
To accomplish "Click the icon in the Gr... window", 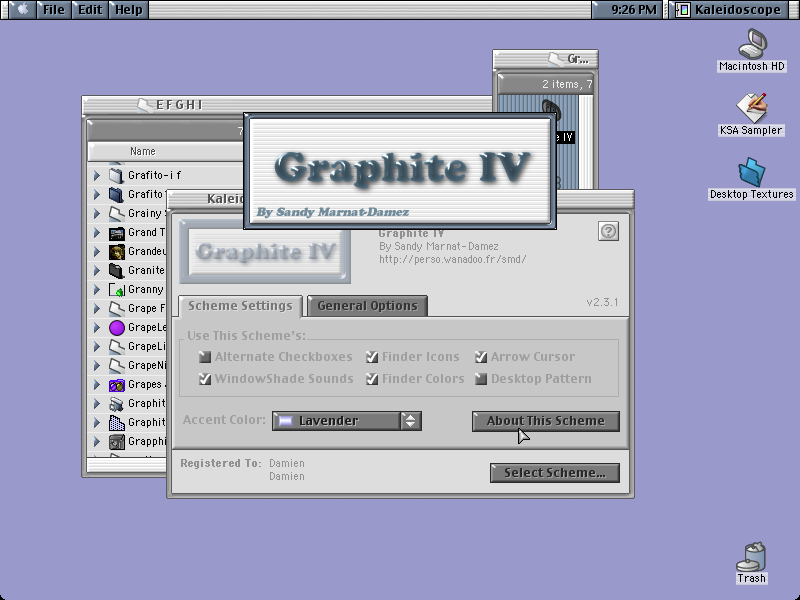I will [551, 109].
